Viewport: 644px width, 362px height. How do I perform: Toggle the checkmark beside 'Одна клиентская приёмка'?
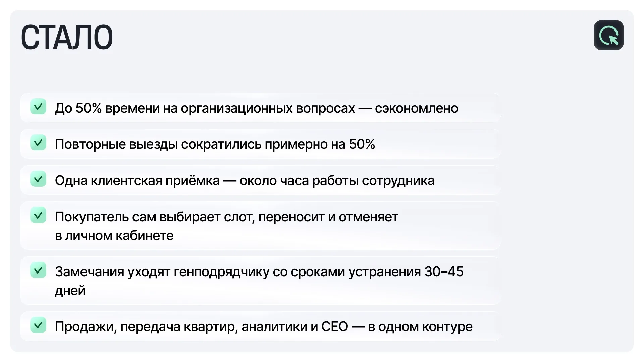click(38, 179)
